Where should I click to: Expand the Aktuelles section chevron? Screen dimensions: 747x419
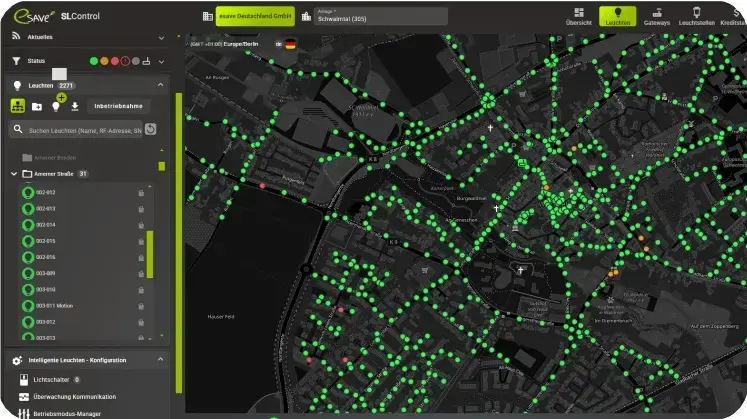pyautogui.click(x=161, y=37)
